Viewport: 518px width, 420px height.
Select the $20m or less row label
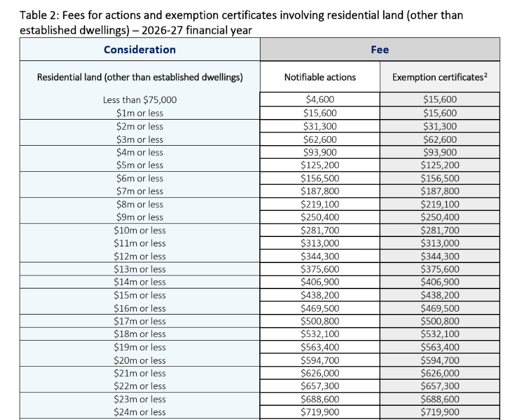coord(140,360)
